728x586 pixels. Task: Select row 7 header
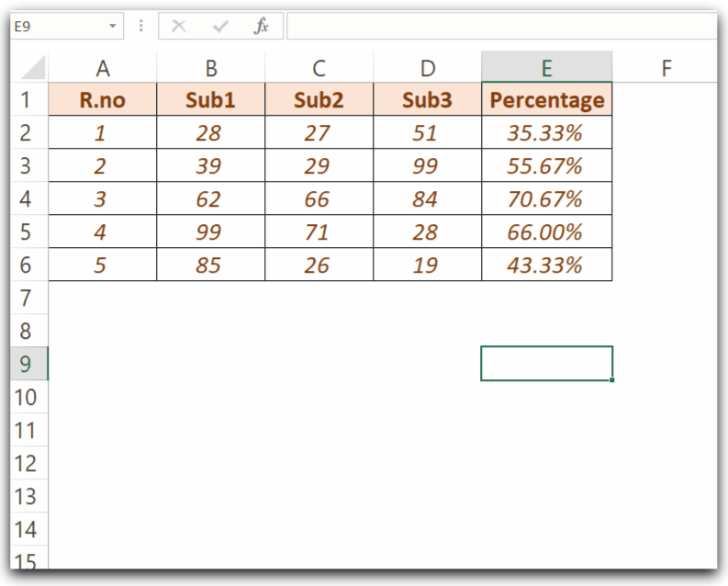tap(29, 298)
